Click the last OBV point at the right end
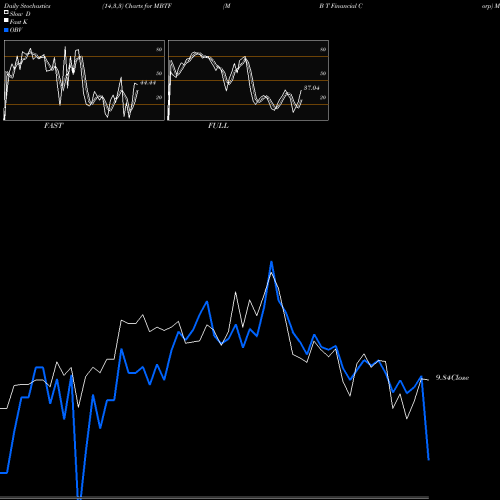 pos(428,459)
